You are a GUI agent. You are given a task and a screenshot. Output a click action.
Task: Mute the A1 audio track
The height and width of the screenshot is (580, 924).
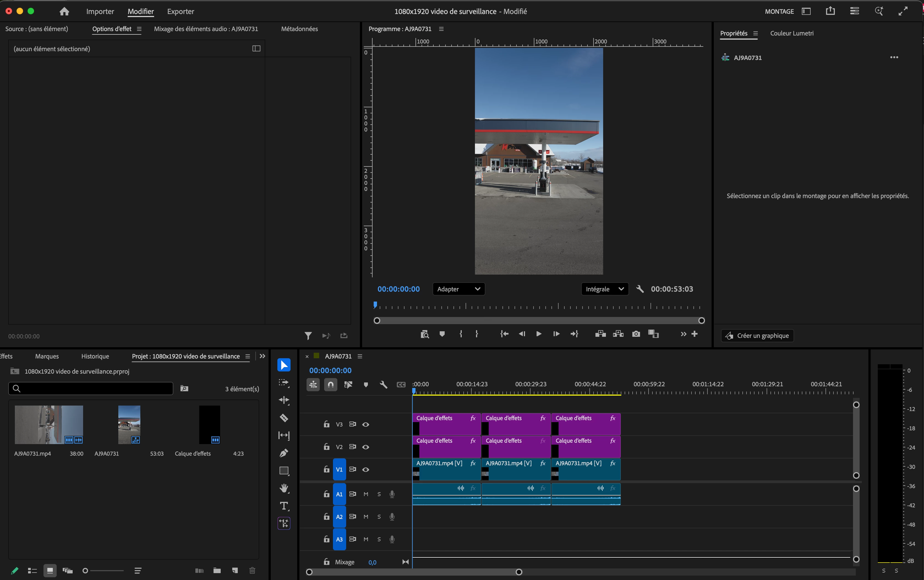tap(365, 494)
